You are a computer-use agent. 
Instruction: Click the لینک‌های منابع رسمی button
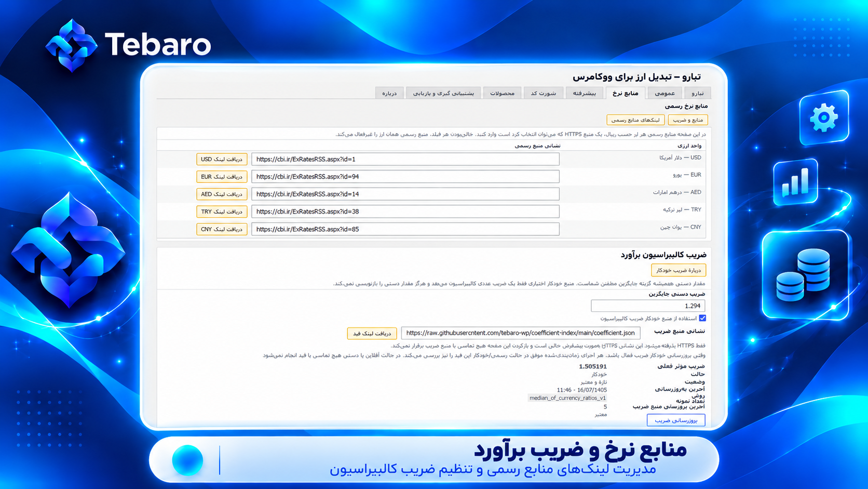coord(635,120)
